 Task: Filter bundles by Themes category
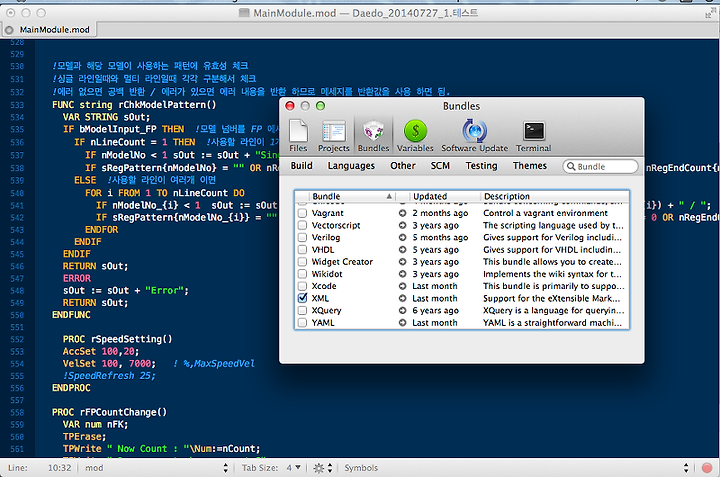530,166
